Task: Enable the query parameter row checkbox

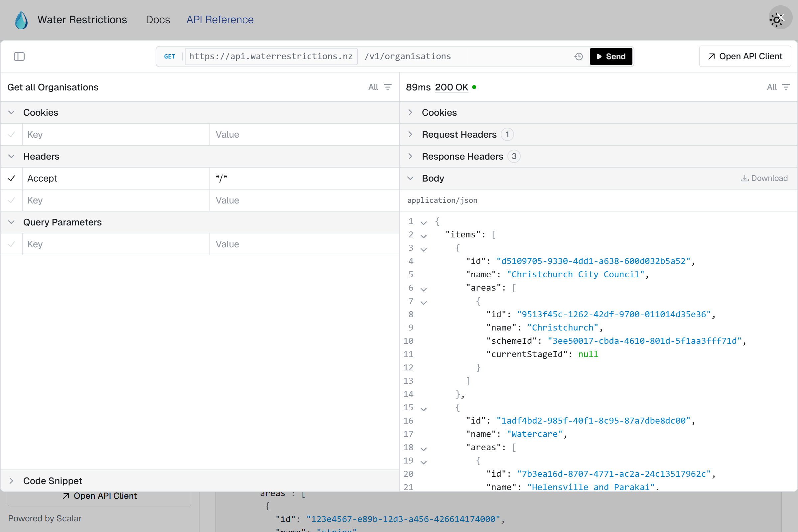Action: pyautogui.click(x=11, y=244)
